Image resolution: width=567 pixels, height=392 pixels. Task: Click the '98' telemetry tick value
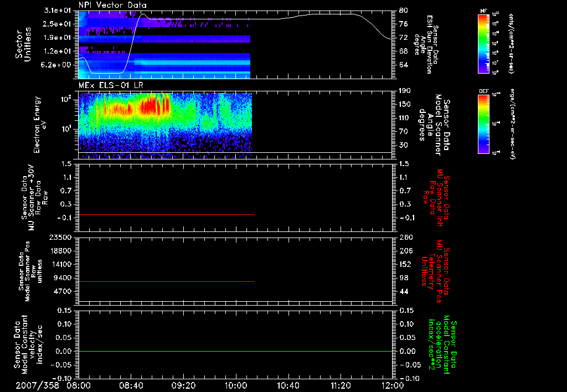coord(404,278)
